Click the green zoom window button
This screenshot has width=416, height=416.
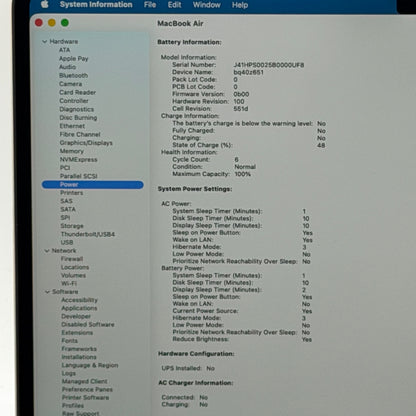[x=65, y=23]
